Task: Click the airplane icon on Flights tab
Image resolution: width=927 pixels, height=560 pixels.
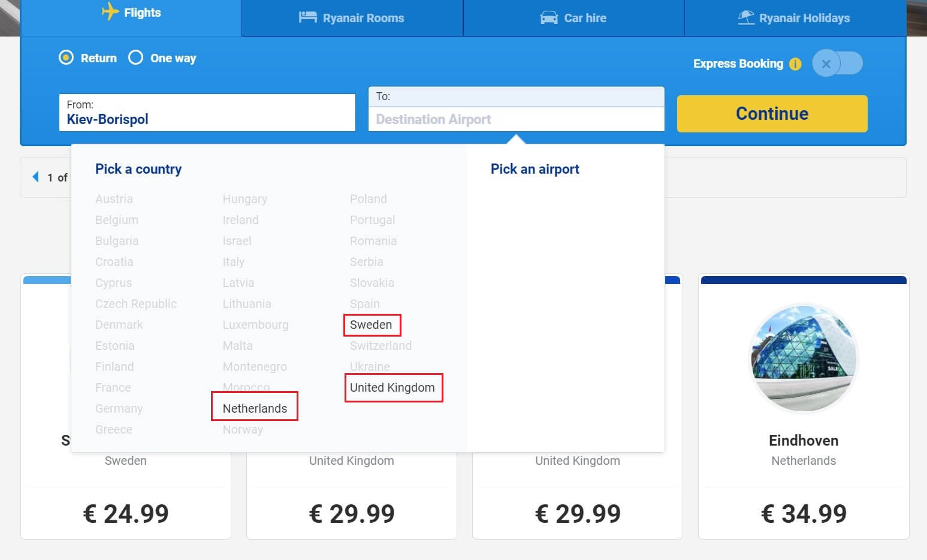Action: point(110,11)
